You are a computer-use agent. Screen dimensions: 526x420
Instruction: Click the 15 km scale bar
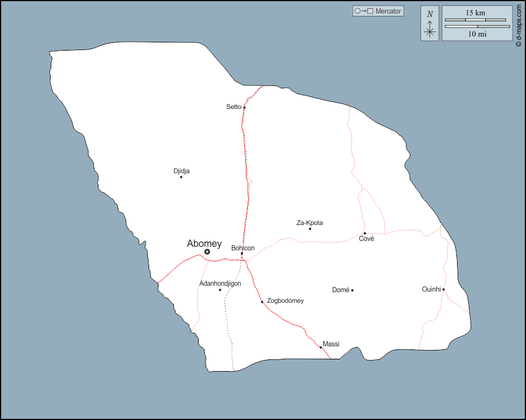[x=476, y=19]
